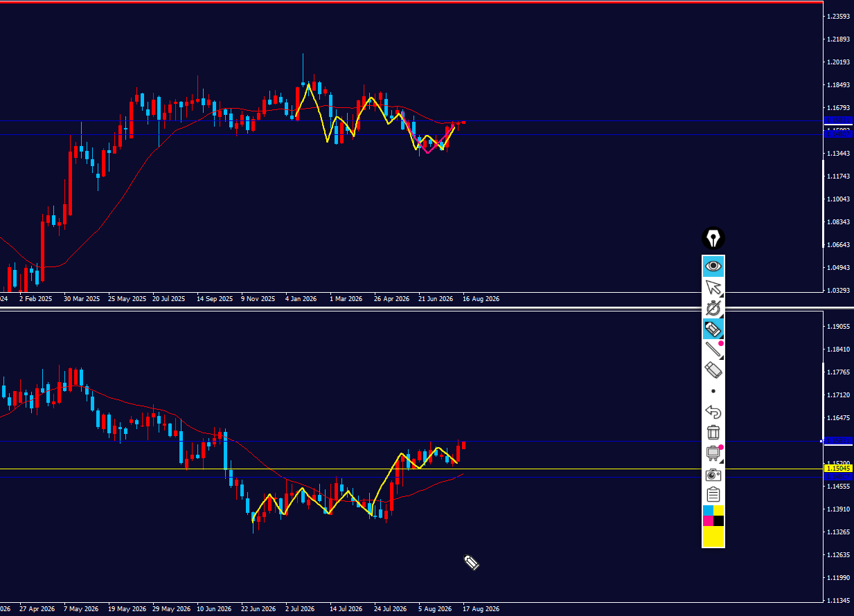Click the 1.11345 price on lower axis
This screenshot has height=616, width=854.
pyautogui.click(x=839, y=600)
